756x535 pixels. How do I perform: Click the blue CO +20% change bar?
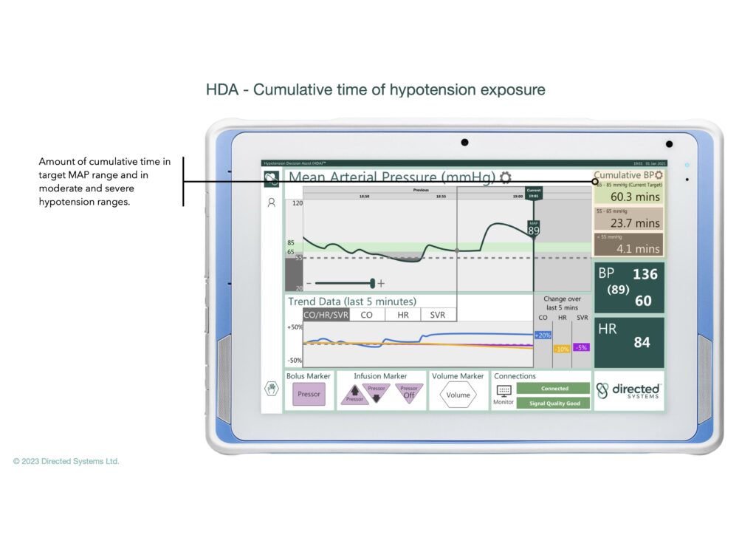(543, 335)
